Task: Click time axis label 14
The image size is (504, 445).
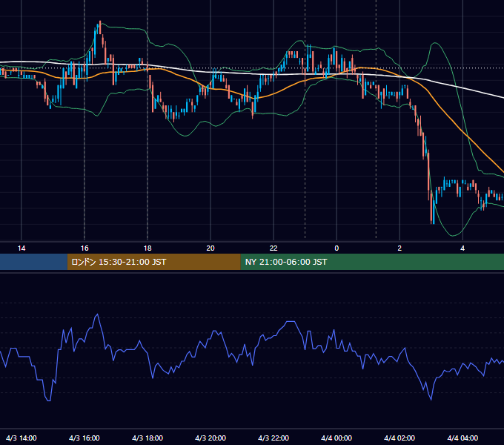Action: [21, 248]
